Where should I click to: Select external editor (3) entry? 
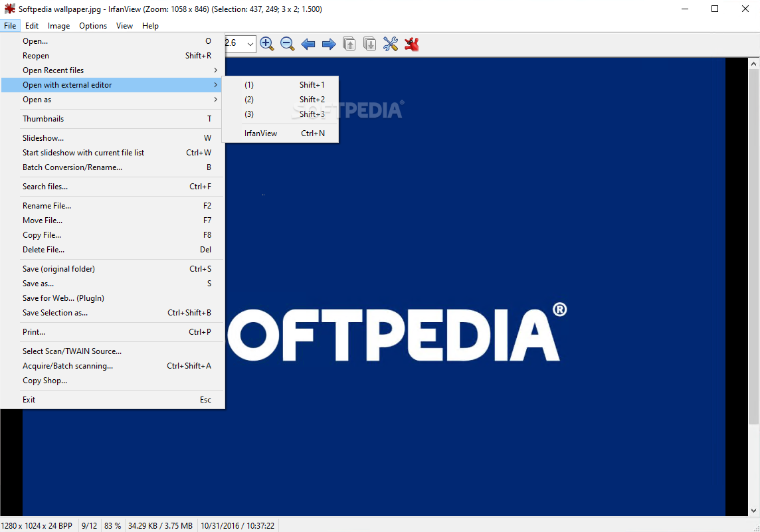click(x=280, y=114)
